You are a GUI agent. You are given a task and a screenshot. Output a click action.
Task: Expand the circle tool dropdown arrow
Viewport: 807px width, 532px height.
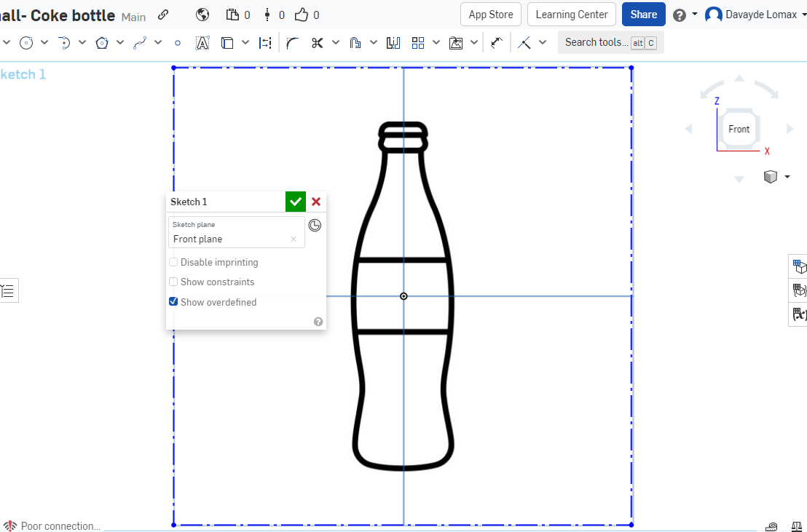click(44, 43)
